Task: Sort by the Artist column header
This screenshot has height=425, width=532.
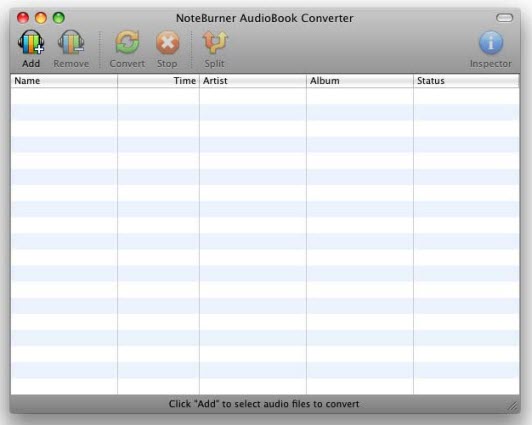Action: click(253, 81)
